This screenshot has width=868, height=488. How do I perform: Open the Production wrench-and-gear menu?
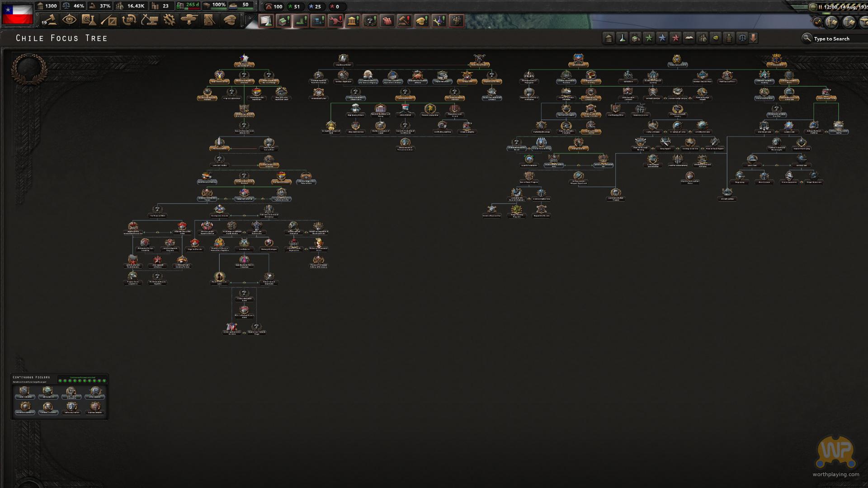click(x=169, y=20)
